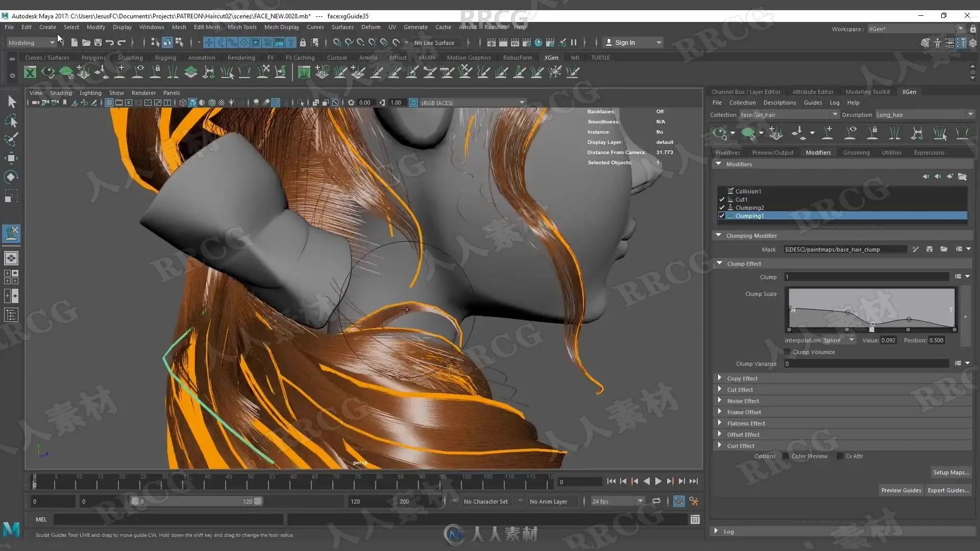Click the play forward button in timeline
This screenshot has width=980, height=551.
tap(658, 481)
